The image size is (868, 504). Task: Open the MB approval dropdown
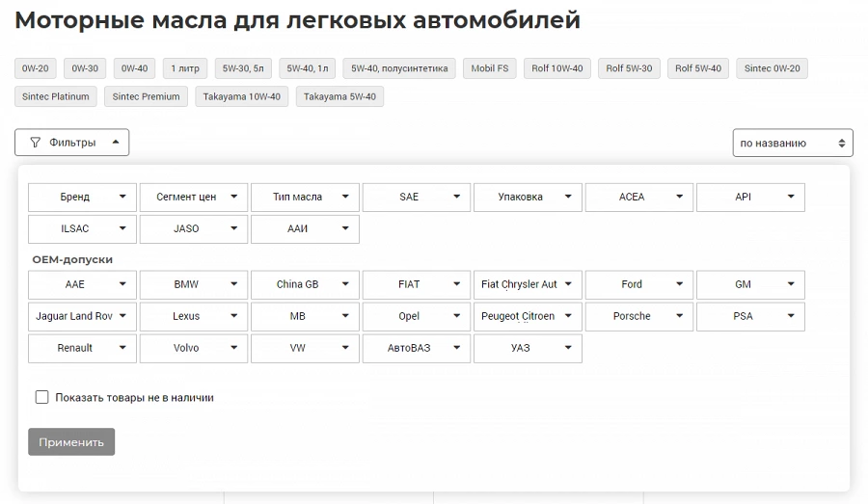(305, 316)
